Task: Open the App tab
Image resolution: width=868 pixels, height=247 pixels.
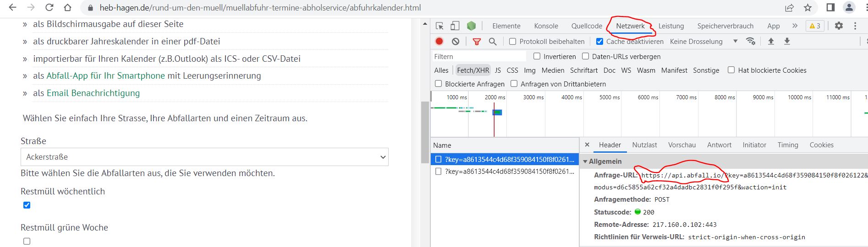Action: click(774, 26)
